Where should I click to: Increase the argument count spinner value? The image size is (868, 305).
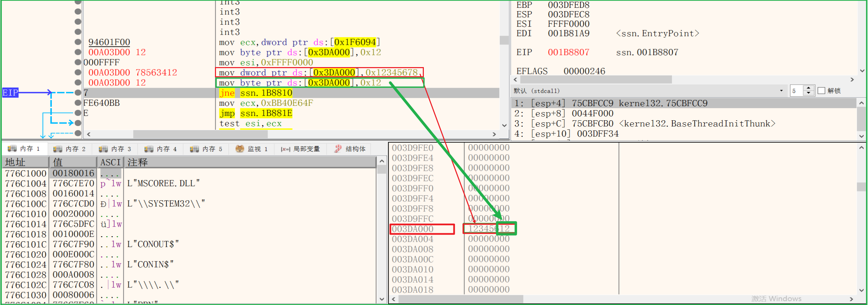point(809,88)
